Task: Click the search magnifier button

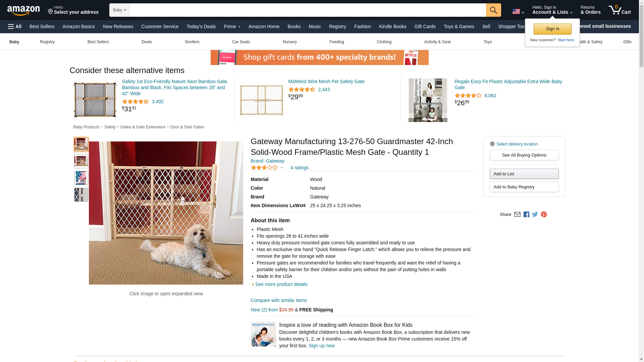Action: [493, 10]
